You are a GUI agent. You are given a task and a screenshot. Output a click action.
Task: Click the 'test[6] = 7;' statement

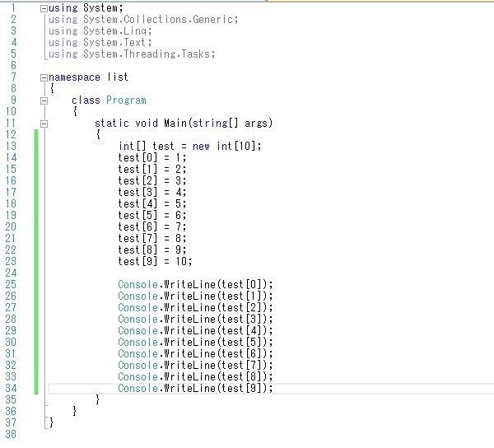pos(152,226)
